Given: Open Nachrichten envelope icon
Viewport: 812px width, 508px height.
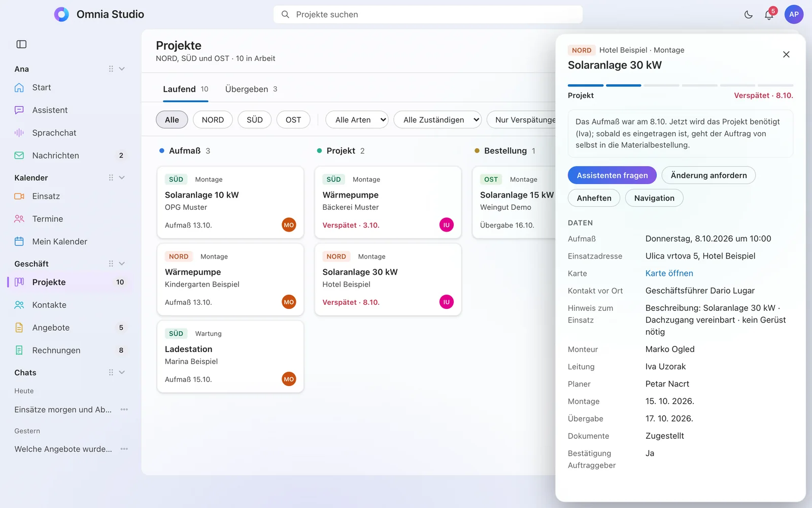Looking at the screenshot, I should (19, 155).
